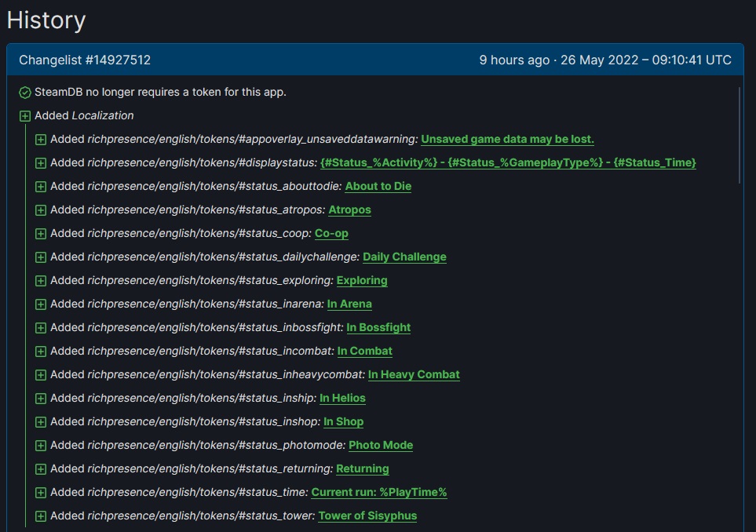Click plus icon on status_photomode row
The height and width of the screenshot is (532, 756).
point(41,446)
